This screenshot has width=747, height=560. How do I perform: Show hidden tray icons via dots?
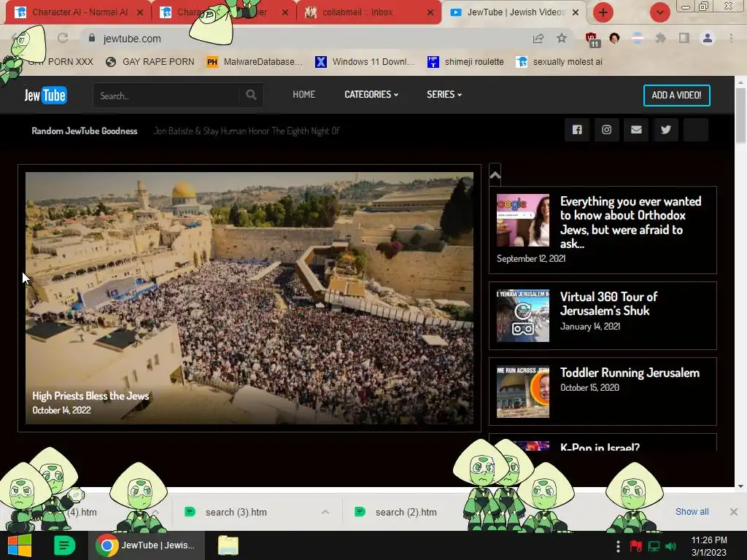pyautogui.click(x=618, y=546)
